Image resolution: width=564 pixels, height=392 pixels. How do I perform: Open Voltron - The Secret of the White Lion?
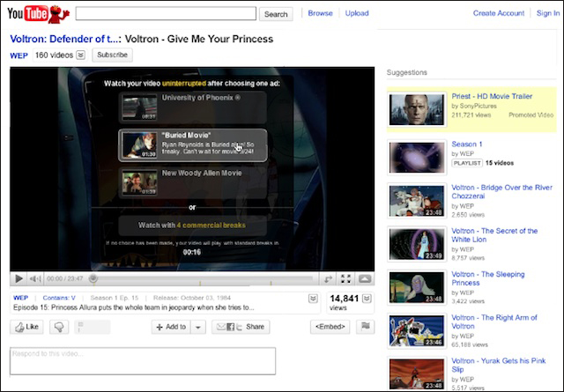494,235
